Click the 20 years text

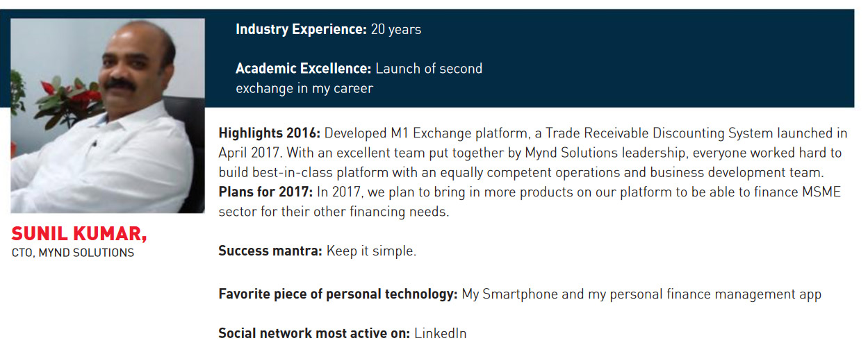[x=396, y=30]
